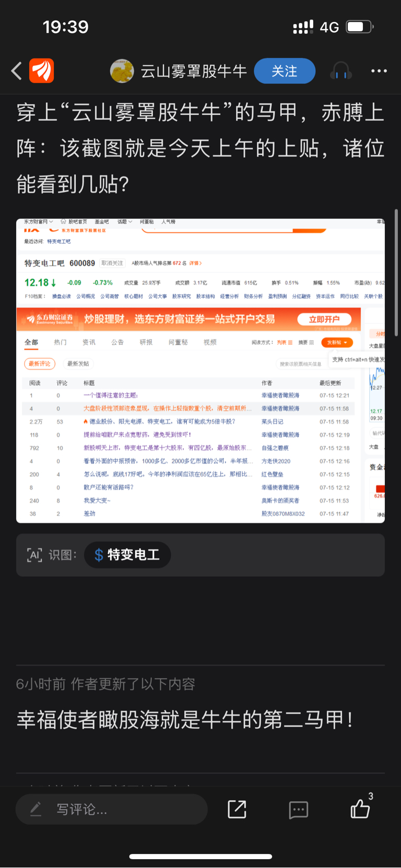Tap the AI 识图 icon
The image size is (401, 868).
click(x=34, y=555)
